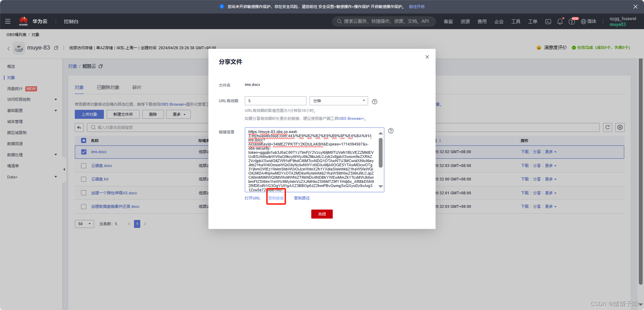Switch language via globe 简体 icon
Screen dimensions: 644x310
[589, 21]
